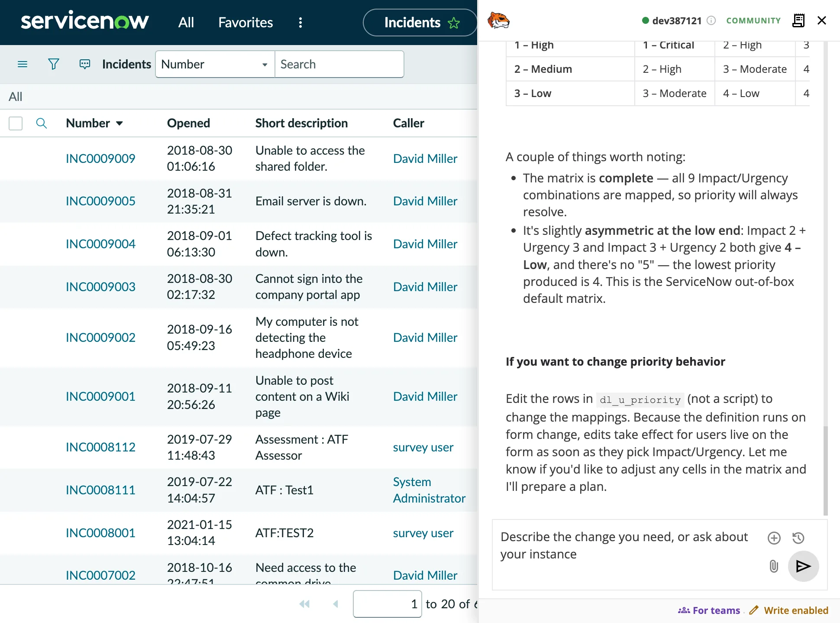
Task: Click the pencil Write enabled icon
Action: [x=754, y=610]
